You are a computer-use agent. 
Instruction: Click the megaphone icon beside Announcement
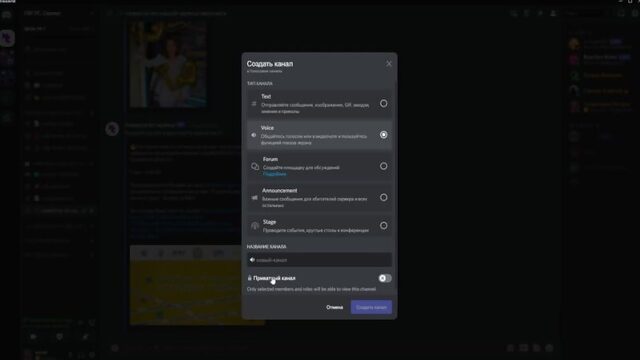pyautogui.click(x=255, y=198)
